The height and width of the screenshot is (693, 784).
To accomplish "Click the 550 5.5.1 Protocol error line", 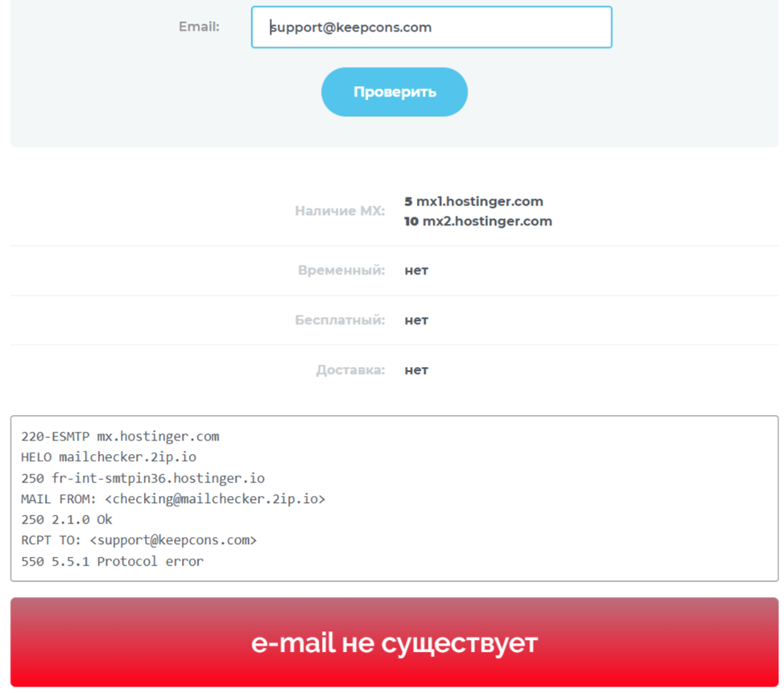I will pos(112,561).
